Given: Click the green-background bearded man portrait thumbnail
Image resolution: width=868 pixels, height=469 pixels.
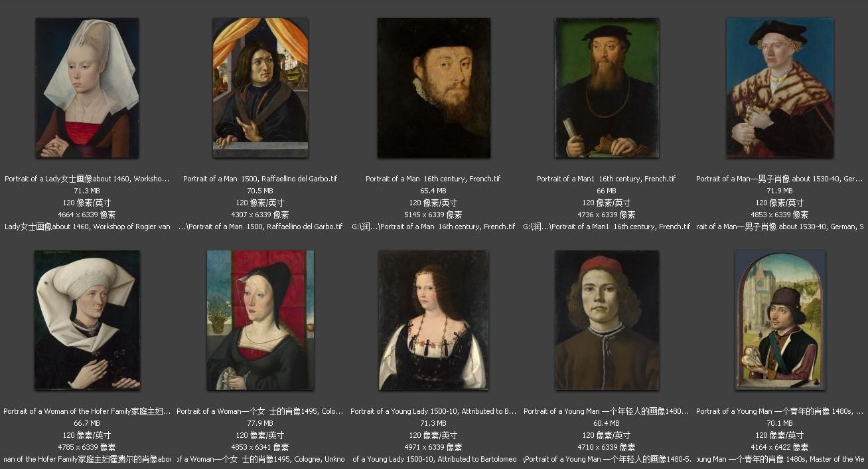Looking at the screenshot, I should pyautogui.click(x=607, y=88).
